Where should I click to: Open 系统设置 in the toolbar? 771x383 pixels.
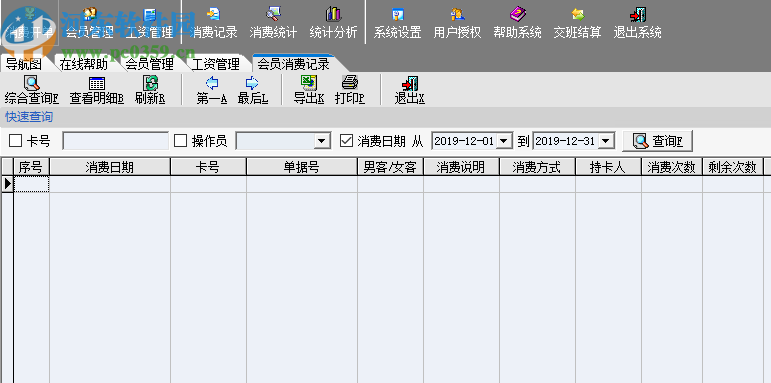coord(397,24)
